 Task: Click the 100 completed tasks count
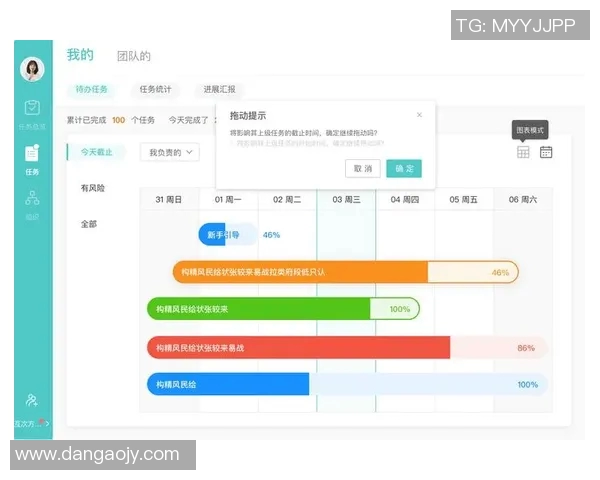[118, 120]
